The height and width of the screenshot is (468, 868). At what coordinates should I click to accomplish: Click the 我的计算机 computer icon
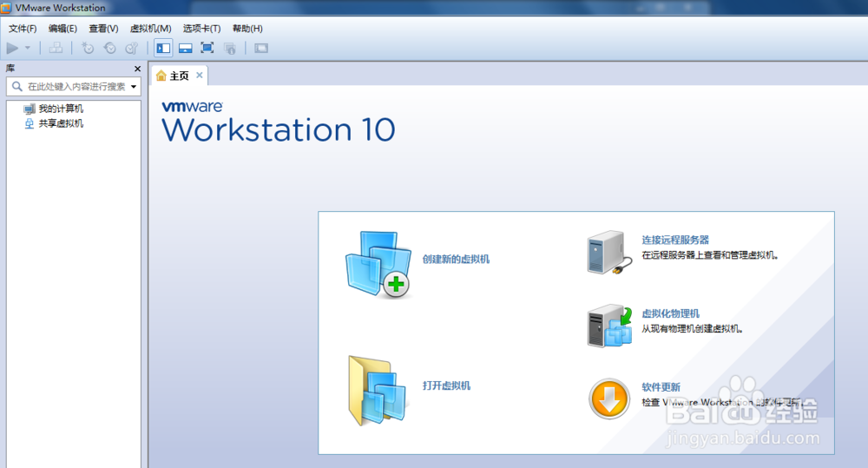click(x=30, y=109)
